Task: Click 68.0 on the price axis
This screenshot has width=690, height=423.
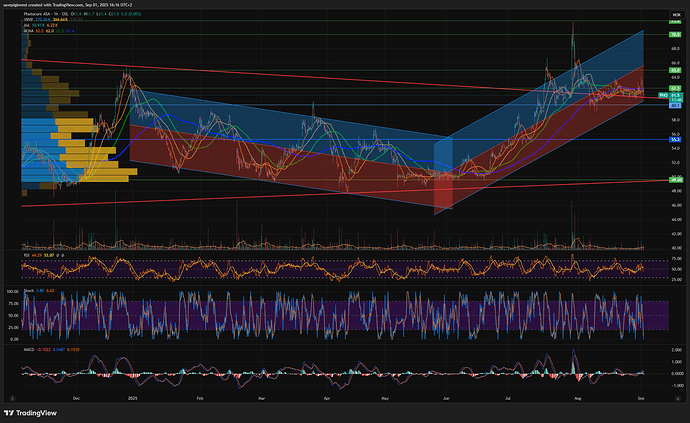Action: (x=675, y=49)
